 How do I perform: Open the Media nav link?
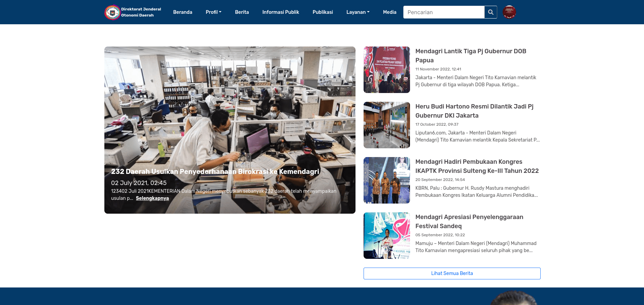point(389,12)
